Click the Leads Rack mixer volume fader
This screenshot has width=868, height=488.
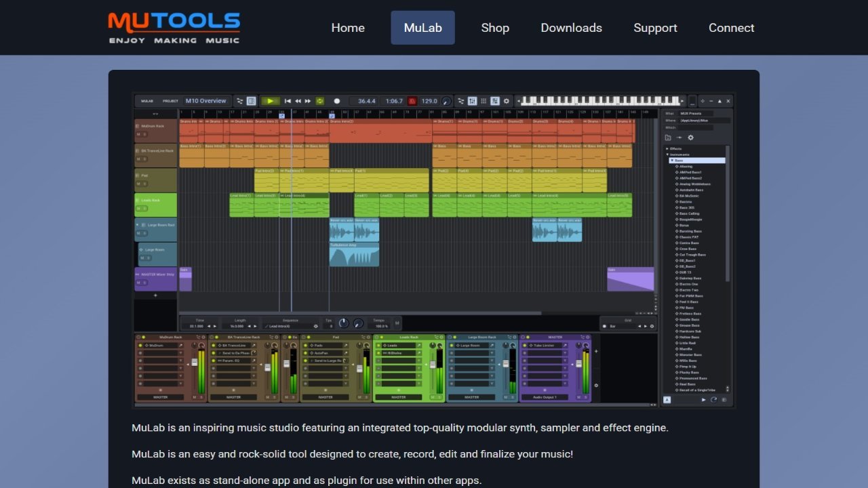(x=433, y=366)
